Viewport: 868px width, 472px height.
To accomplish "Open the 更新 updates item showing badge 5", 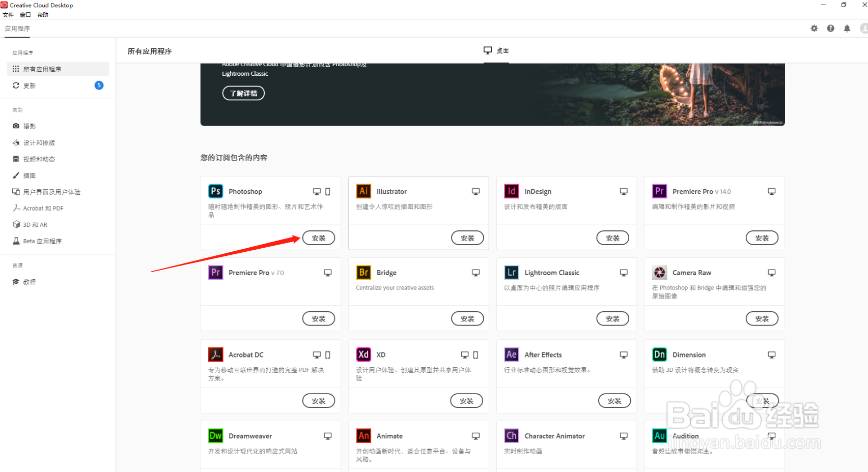I will [x=29, y=85].
